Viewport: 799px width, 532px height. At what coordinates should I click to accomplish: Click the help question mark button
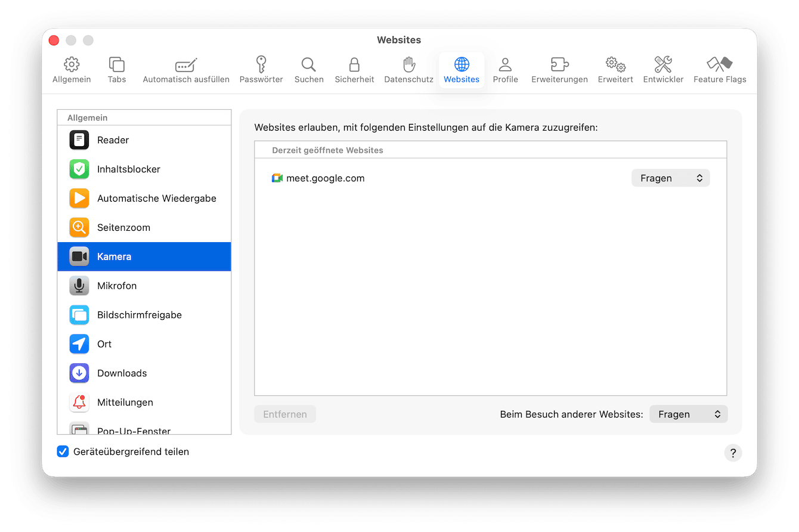[733, 453]
